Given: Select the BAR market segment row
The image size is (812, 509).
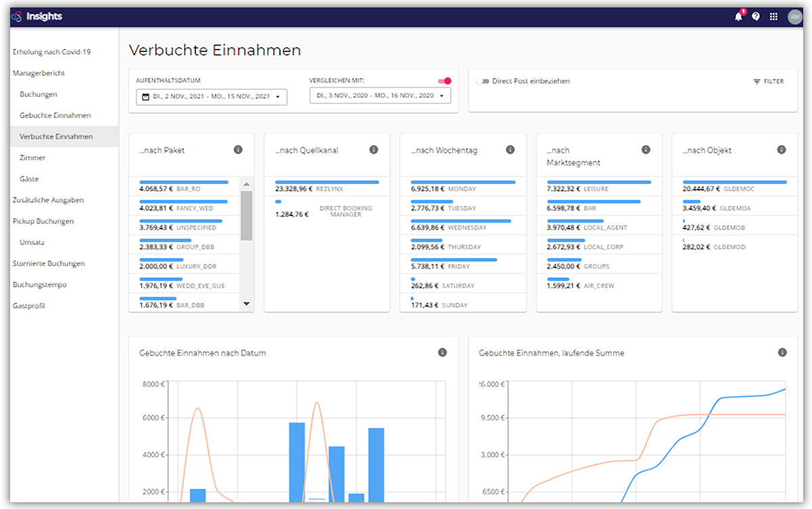Looking at the screenshot, I should pyautogui.click(x=599, y=206).
